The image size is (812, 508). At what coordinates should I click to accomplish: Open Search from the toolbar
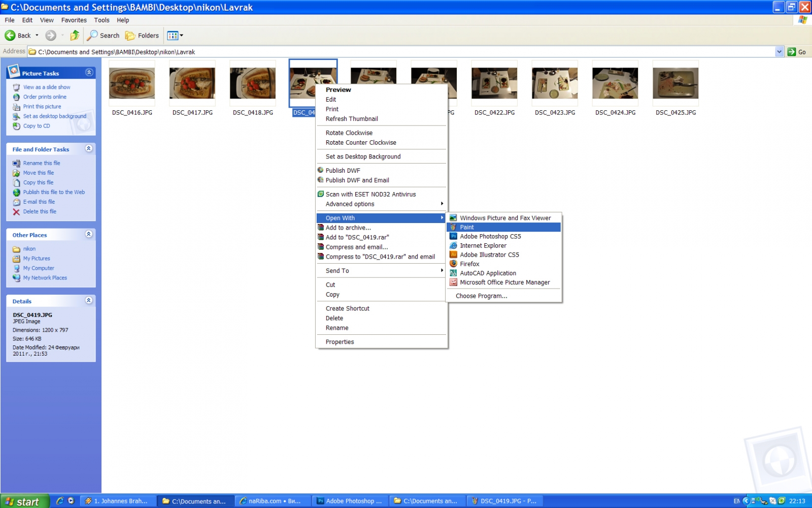click(x=103, y=36)
